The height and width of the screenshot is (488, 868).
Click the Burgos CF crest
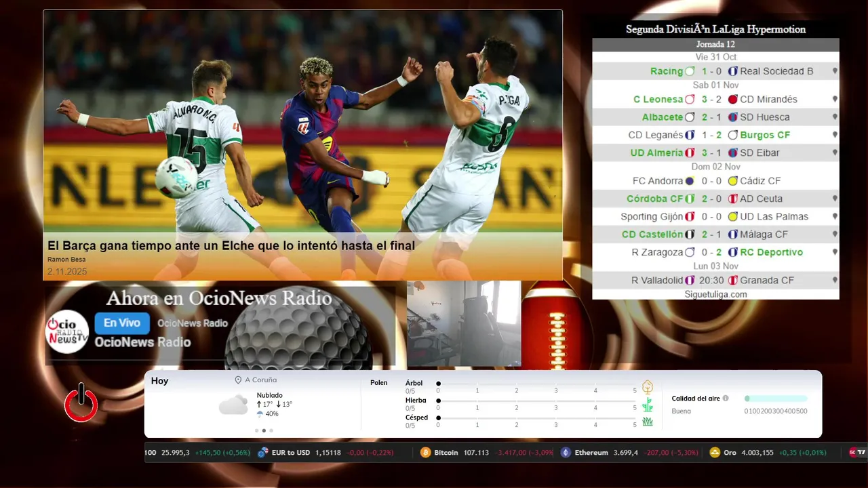click(x=733, y=135)
